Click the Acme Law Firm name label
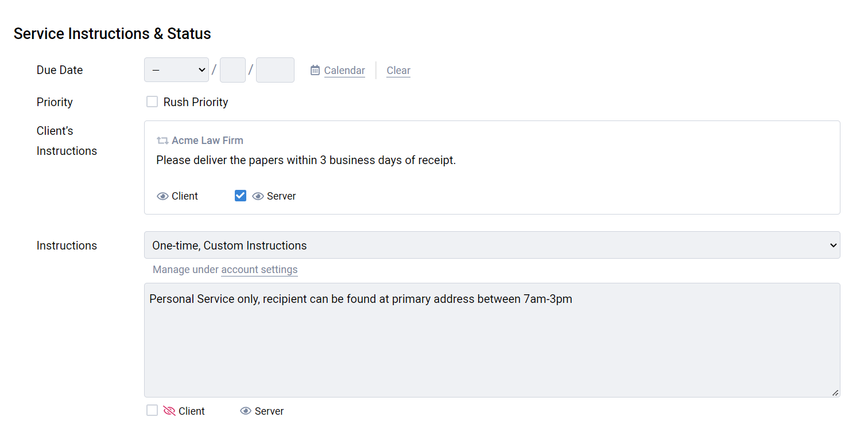This screenshot has height=444, width=868. tap(207, 141)
